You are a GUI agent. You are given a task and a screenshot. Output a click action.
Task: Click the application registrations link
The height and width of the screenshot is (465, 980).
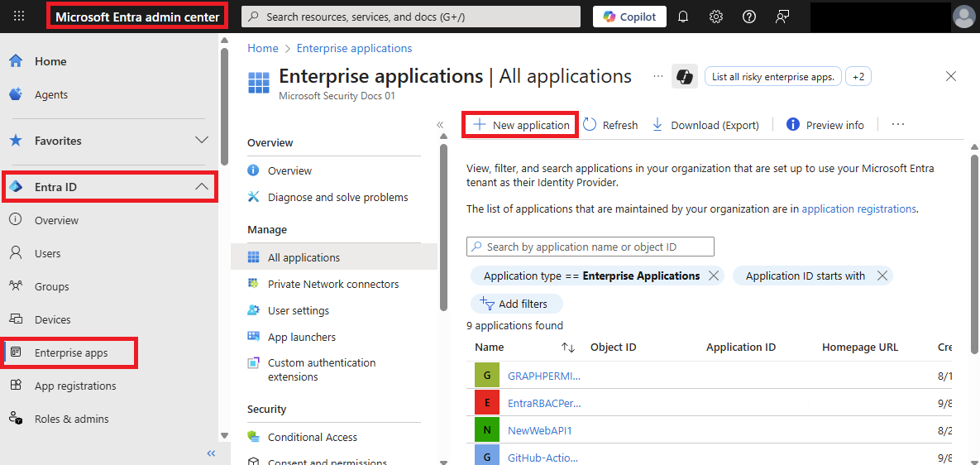click(858, 209)
